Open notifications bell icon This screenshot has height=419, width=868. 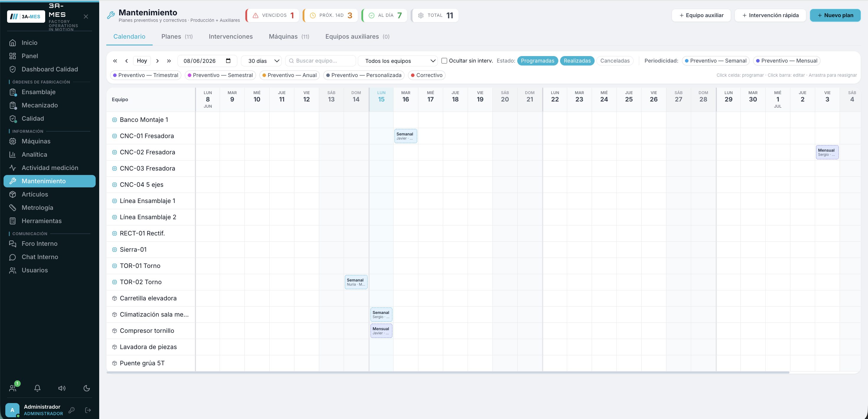tap(37, 388)
